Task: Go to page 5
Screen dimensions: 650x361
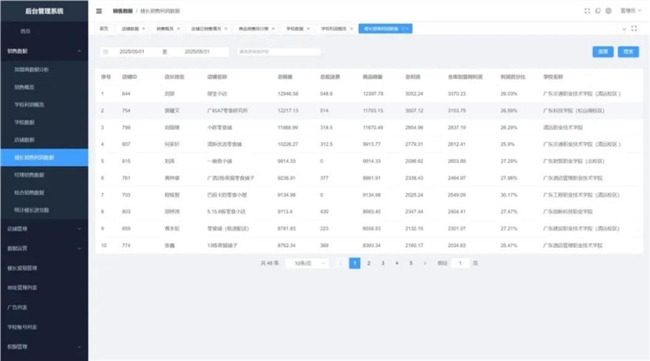Action: [x=411, y=263]
